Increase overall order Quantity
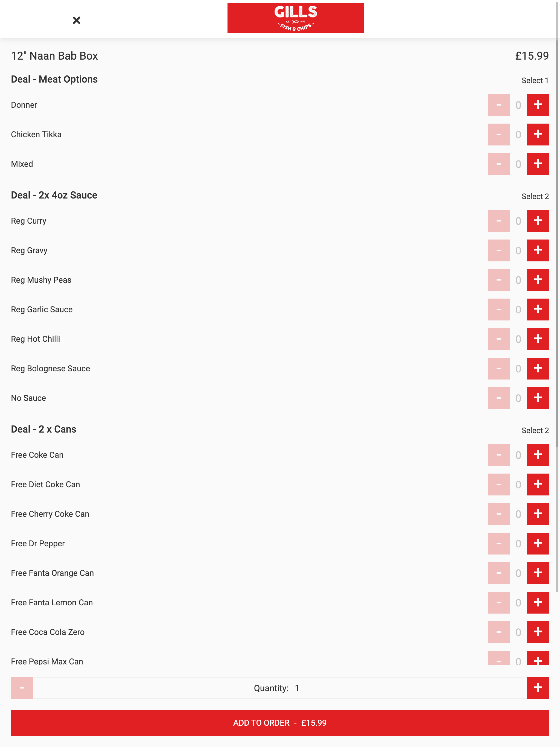The height and width of the screenshot is (747, 560). [538, 688]
